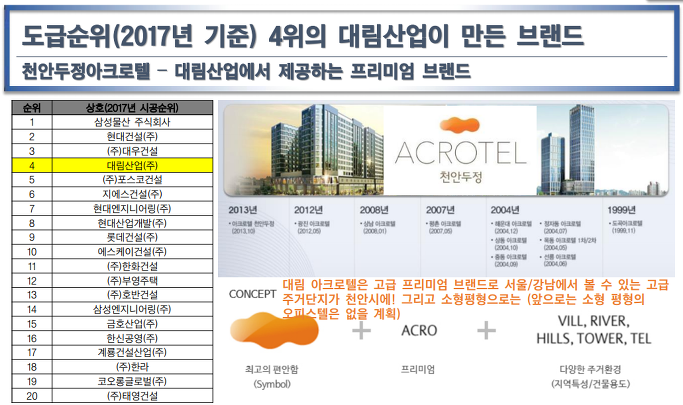The height and width of the screenshot is (405, 683).
Task: Click the 1999년 timeline heading
Action: (622, 210)
